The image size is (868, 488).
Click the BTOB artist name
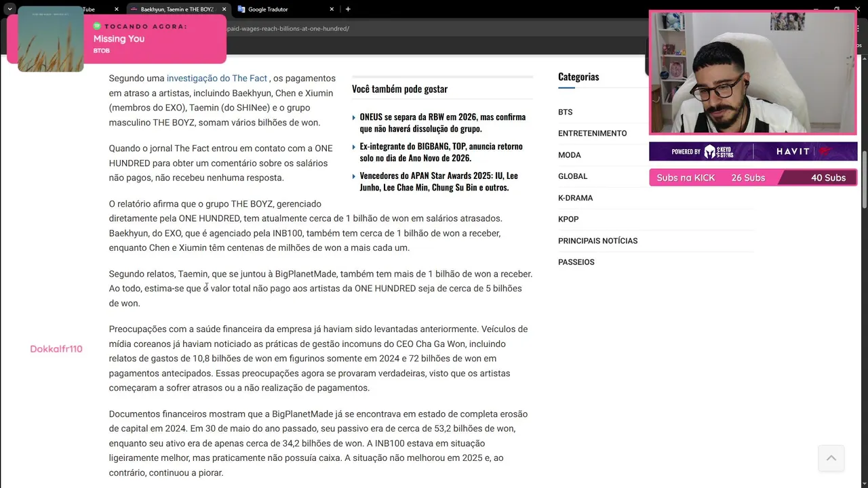point(101,51)
